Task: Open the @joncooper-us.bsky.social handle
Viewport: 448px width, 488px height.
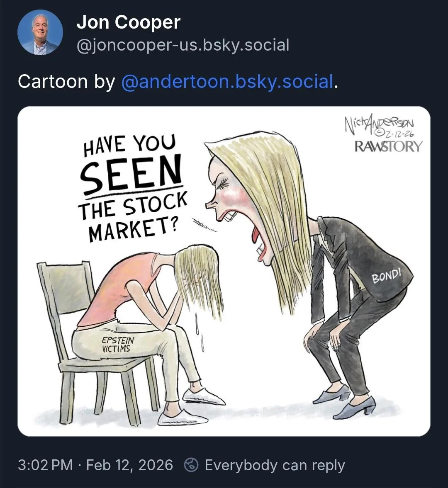Action: [183, 45]
